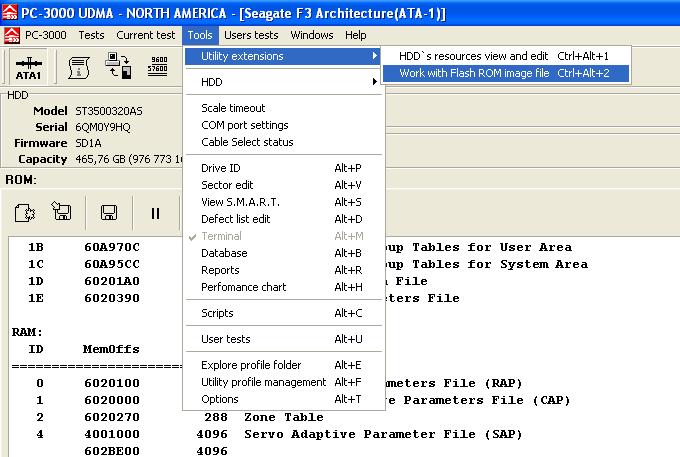
Task: Click offset 602BE00 in last row
Action: (112, 451)
